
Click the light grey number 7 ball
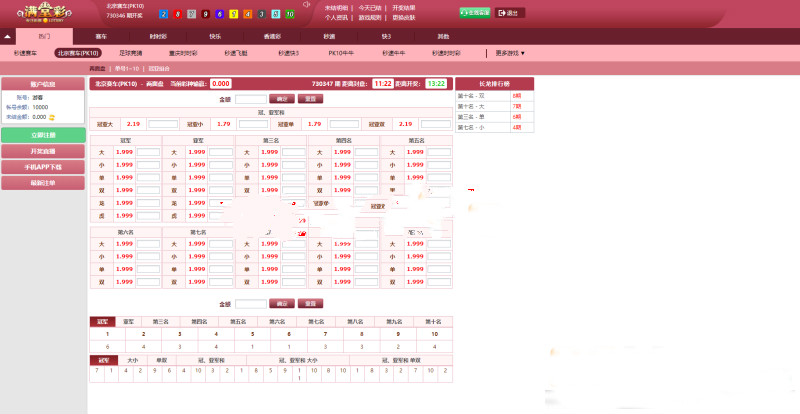(x=191, y=14)
